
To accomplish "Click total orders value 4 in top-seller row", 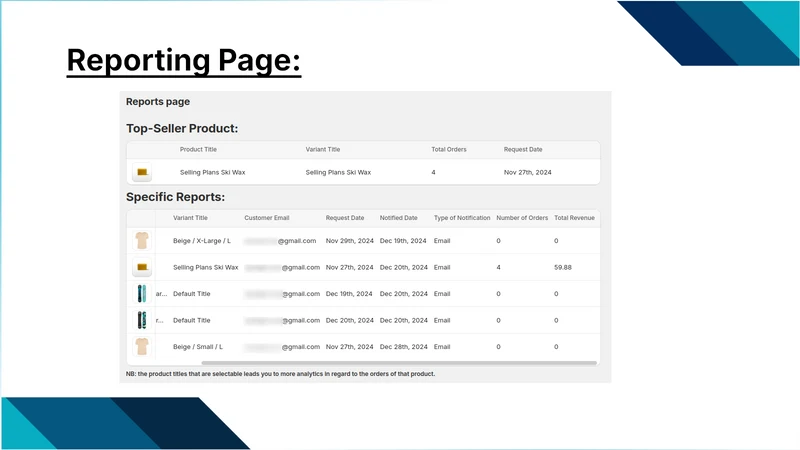I will click(433, 172).
